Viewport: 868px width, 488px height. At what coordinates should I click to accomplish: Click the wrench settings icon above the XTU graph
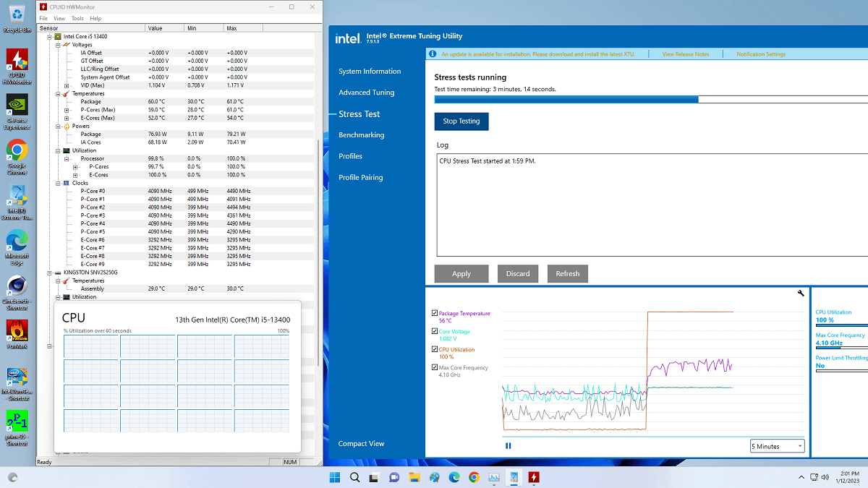pos(801,294)
